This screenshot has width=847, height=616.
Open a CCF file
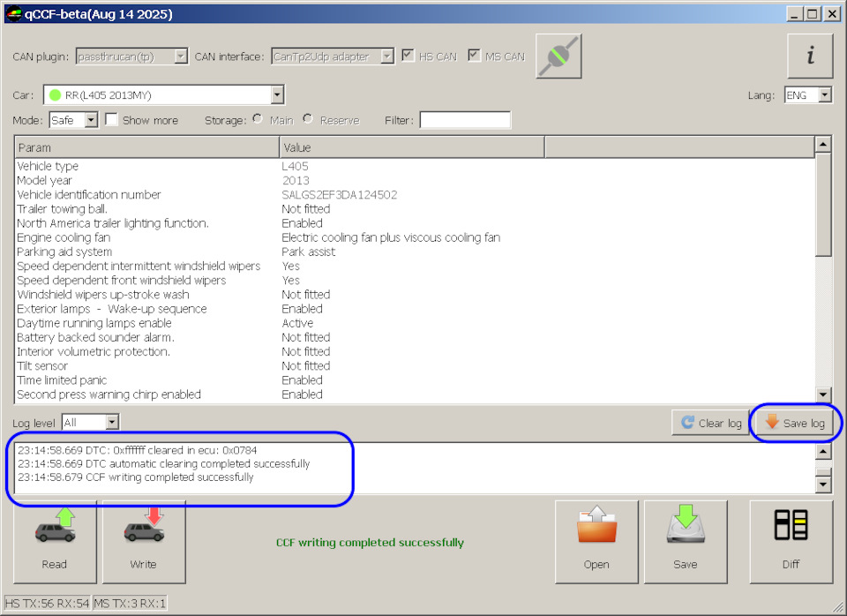point(596,542)
